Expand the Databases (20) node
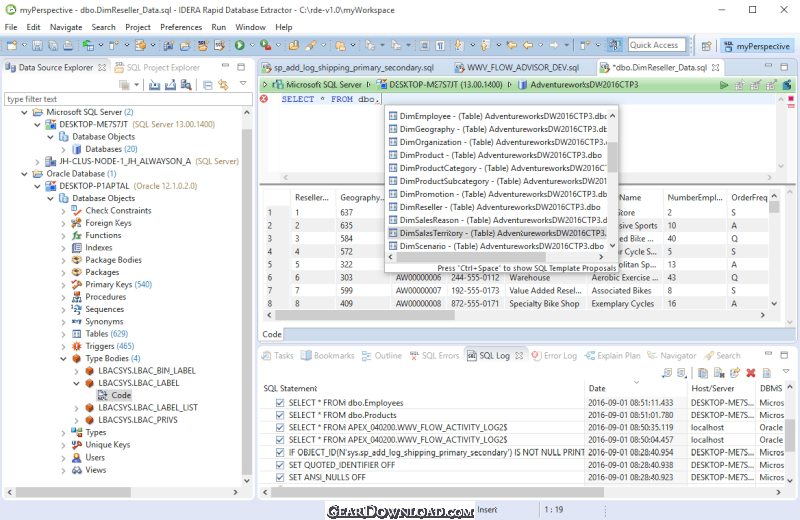Screen dimensions: 800x520 pos(63,149)
